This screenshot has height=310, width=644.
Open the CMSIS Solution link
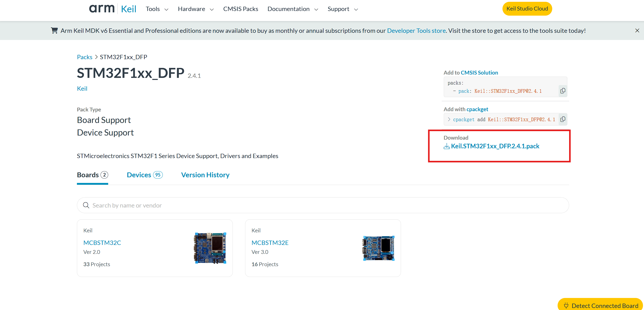[x=479, y=73]
